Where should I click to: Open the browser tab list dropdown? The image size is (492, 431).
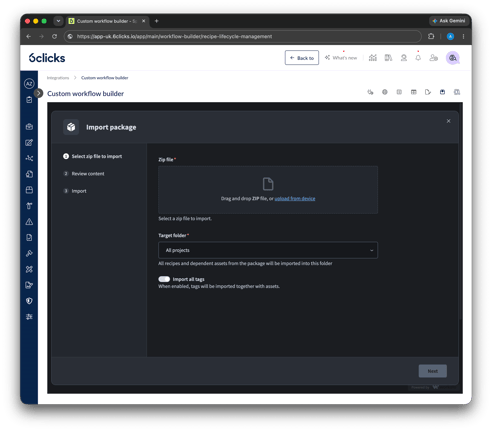coord(58,21)
